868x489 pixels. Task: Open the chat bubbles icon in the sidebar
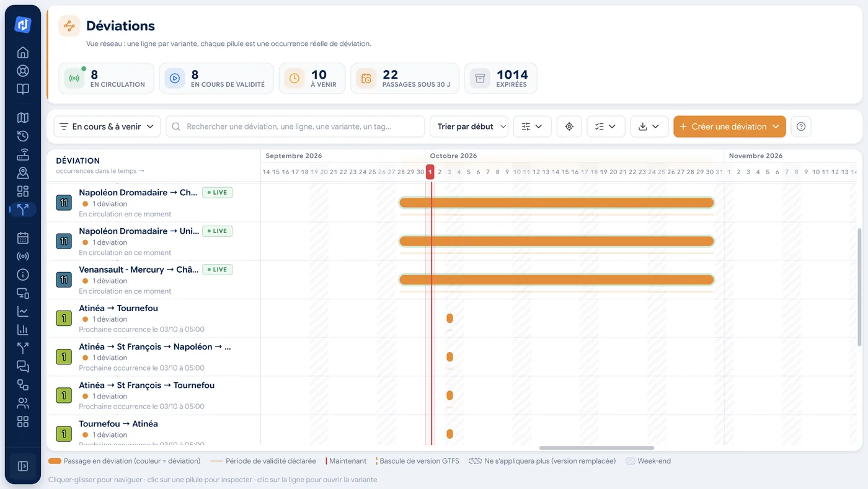click(x=23, y=366)
